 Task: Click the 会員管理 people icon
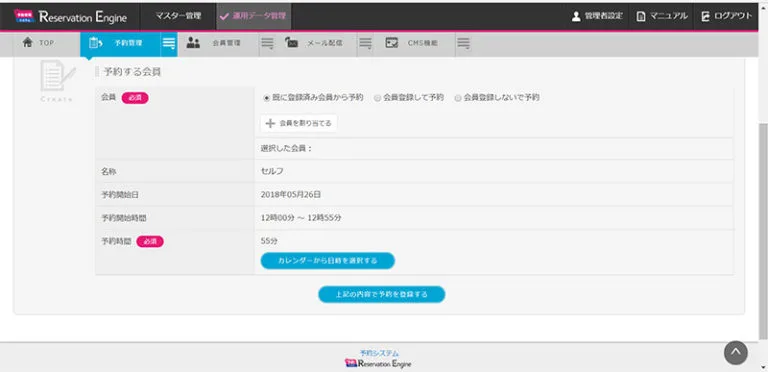pyautogui.click(x=193, y=43)
